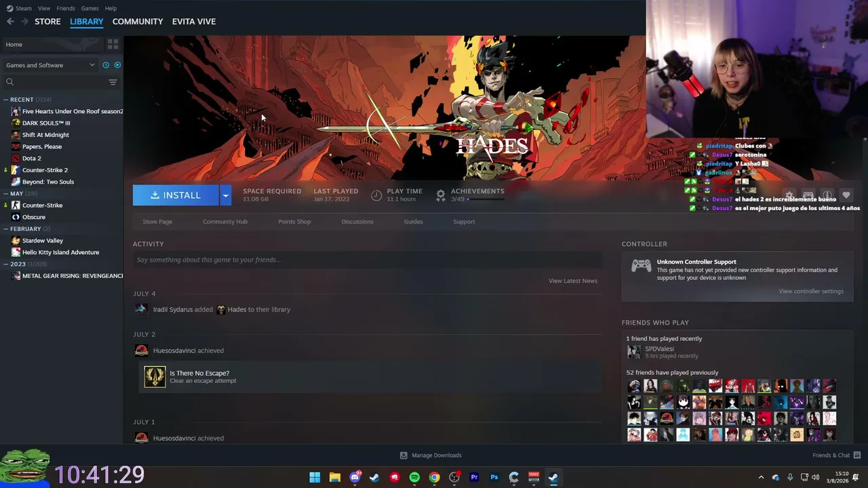Switch library to grid view icon
Image resolution: width=868 pixels, height=488 pixels.
[113, 44]
